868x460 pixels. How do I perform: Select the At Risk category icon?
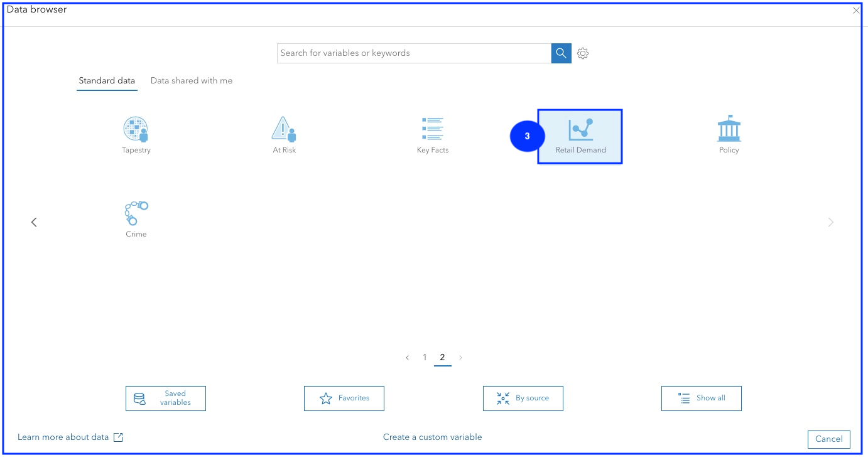(284, 134)
